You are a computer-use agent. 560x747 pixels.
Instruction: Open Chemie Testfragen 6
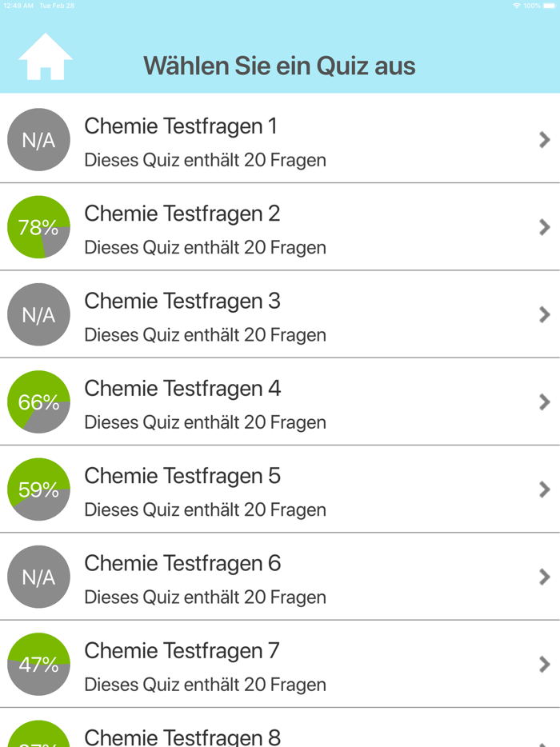[x=182, y=563]
